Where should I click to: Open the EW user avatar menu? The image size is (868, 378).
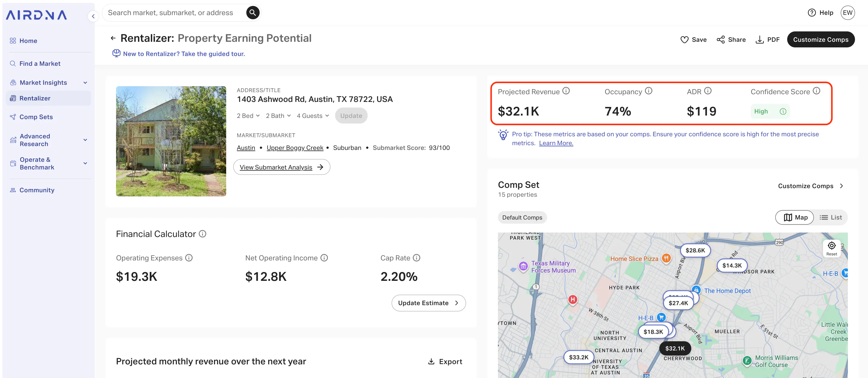coord(848,13)
